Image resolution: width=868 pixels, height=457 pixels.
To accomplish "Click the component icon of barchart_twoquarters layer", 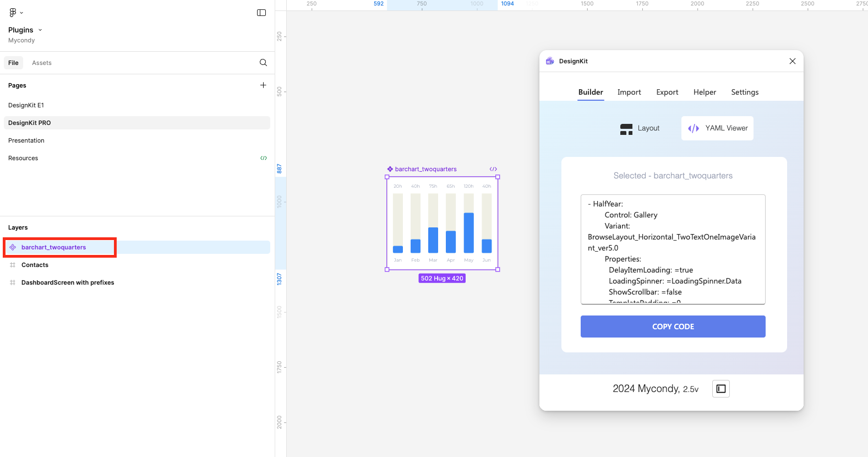I will (13, 247).
